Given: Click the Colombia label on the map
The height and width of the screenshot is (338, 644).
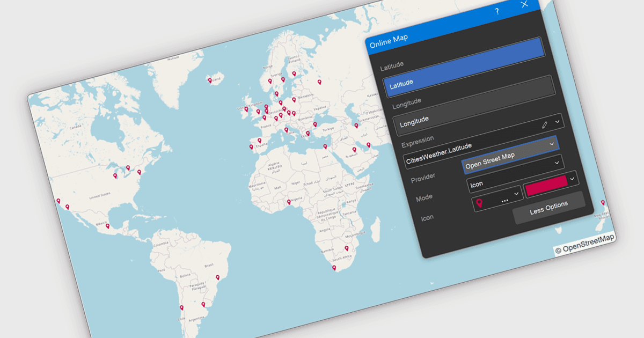Looking at the screenshot, I should click(161, 245).
